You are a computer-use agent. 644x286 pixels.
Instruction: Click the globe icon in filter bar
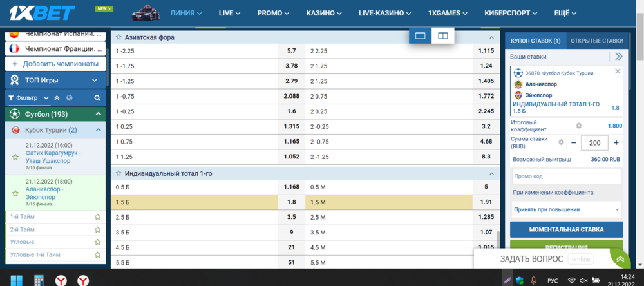pyautogui.click(x=69, y=98)
